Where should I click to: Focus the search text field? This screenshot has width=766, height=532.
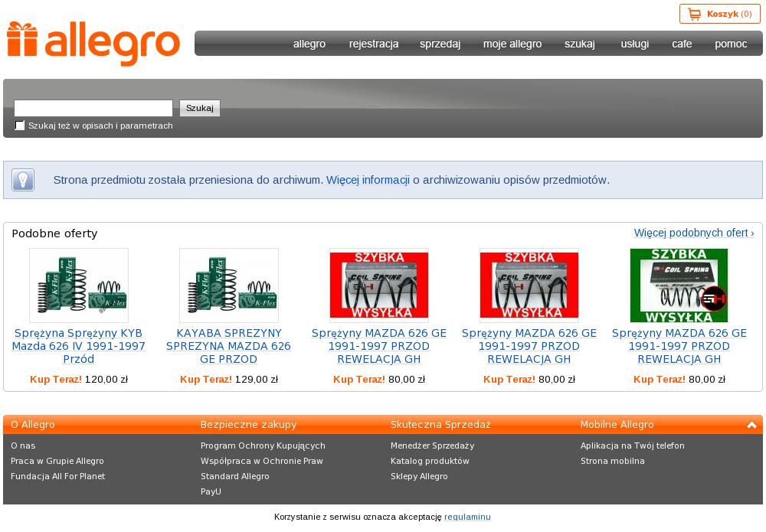click(93, 108)
